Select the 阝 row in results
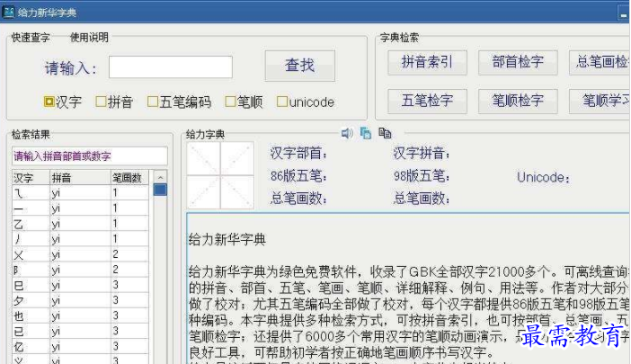Screen dimensions: 631x364 (x=81, y=270)
